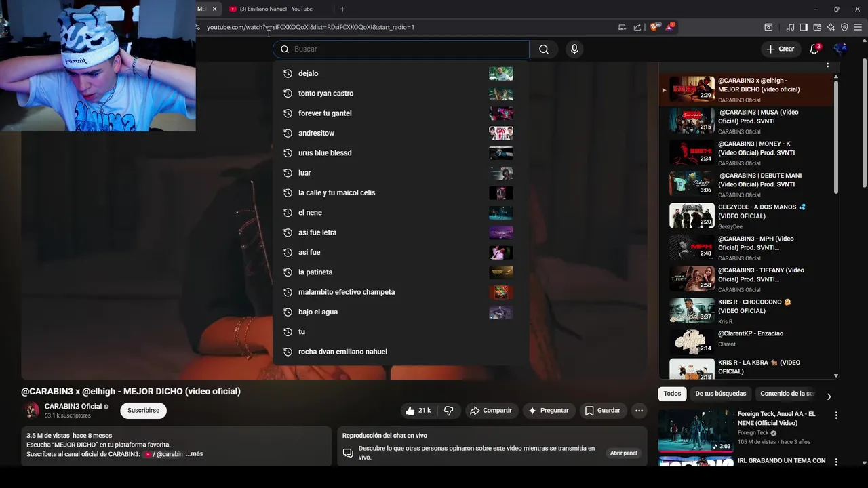868x488 pixels.
Task: Select 'Contenido de la ser' filter chip
Action: (x=787, y=394)
